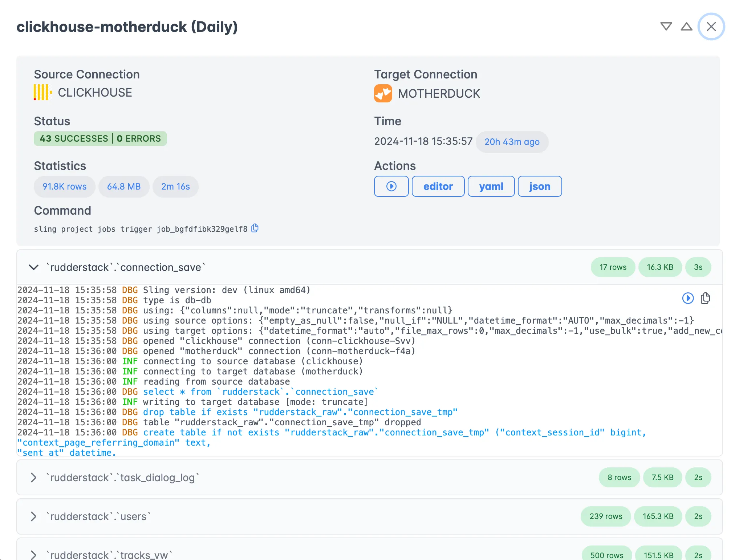Screen dimensions: 735x560
Task: Click the 16.3 KB badge on connection_save
Action: 660,267
